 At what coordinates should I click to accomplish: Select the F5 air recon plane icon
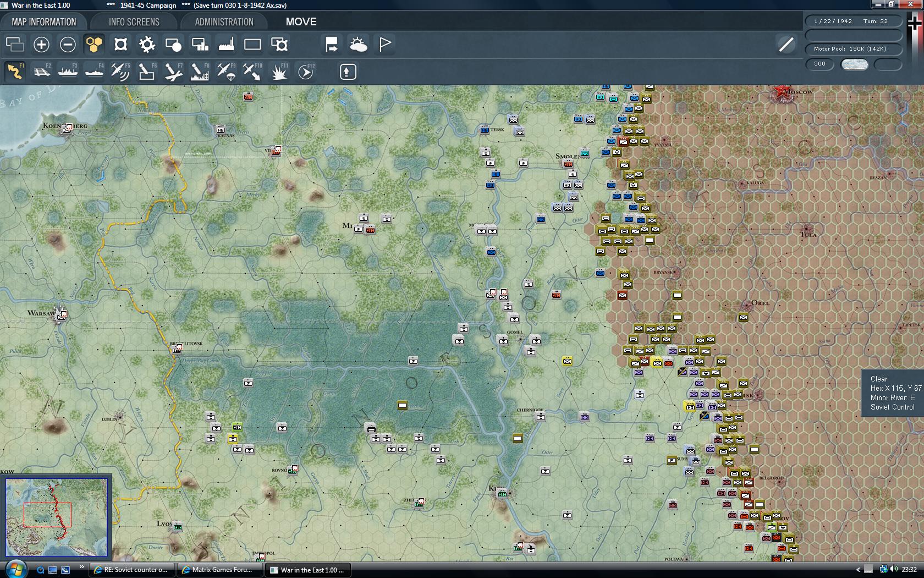coord(120,72)
